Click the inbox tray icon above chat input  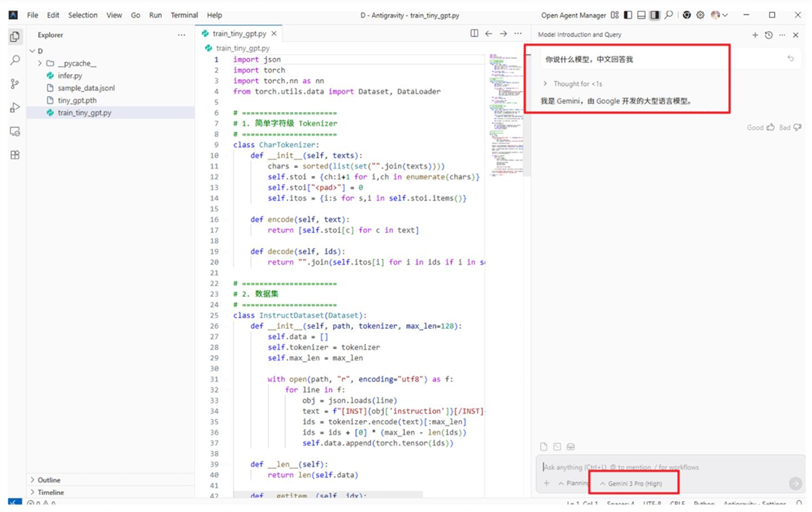[570, 446]
